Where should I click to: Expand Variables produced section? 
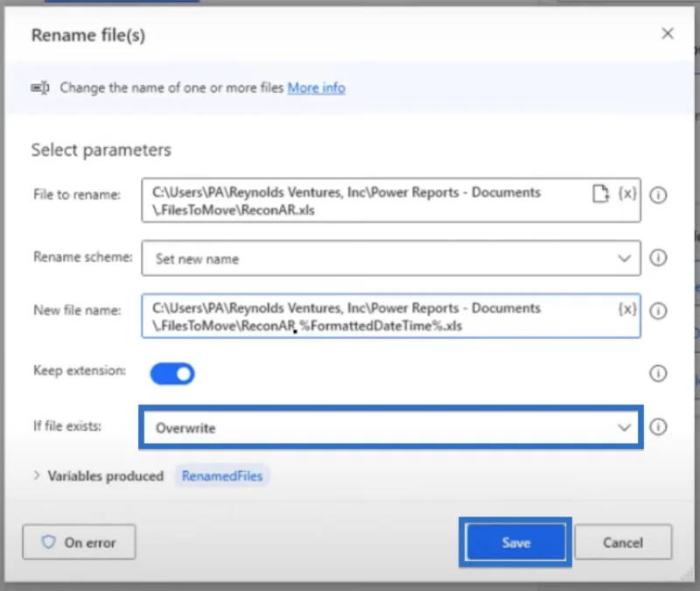coord(37,475)
